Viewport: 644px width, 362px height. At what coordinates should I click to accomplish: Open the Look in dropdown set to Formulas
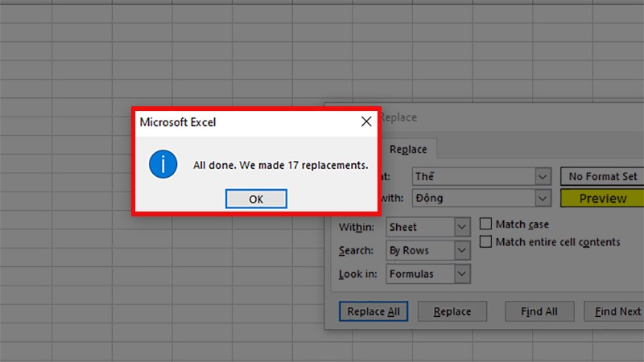(x=428, y=274)
